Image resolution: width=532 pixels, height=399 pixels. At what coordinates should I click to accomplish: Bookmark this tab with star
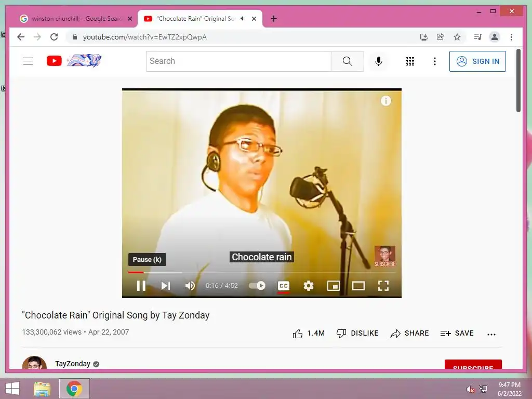[457, 37]
